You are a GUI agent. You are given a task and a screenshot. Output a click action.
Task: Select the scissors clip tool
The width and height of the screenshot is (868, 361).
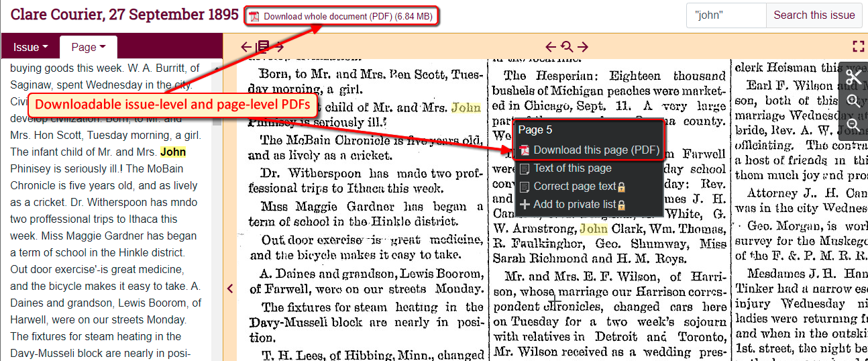click(x=853, y=77)
